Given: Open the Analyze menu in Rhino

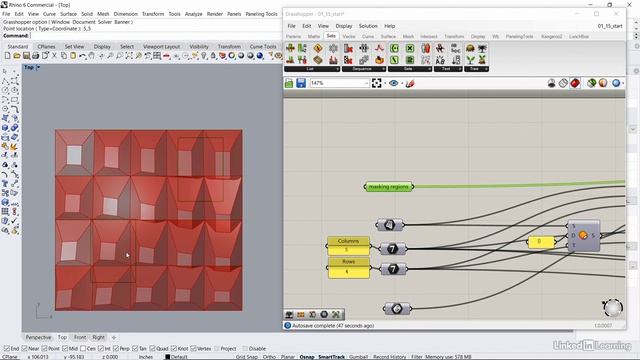Looking at the screenshot, I should click(x=193, y=13).
